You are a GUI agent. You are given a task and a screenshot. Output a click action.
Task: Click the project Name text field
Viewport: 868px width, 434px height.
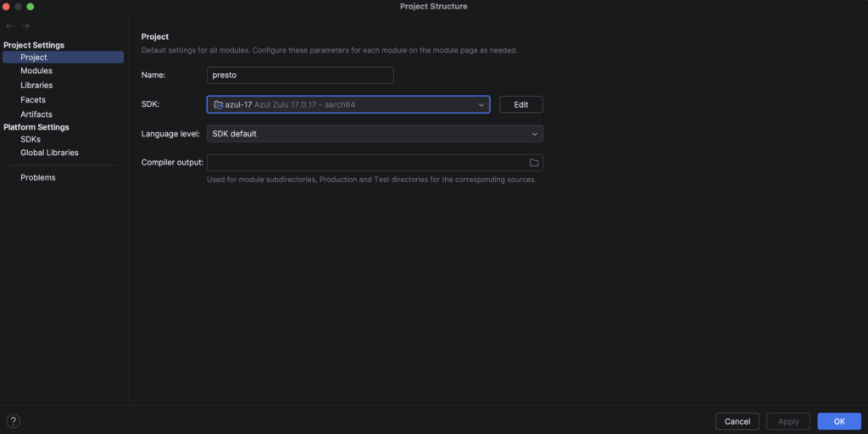(x=300, y=75)
